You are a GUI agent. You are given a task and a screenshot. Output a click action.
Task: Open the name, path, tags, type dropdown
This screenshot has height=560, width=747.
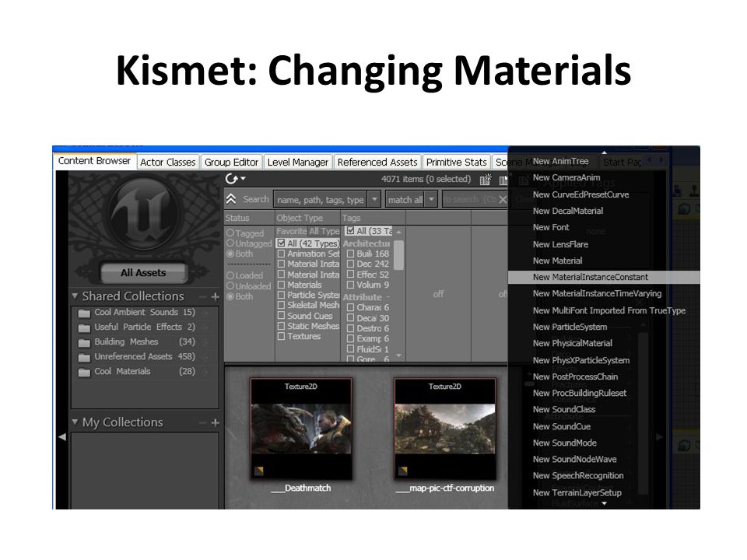tap(374, 200)
